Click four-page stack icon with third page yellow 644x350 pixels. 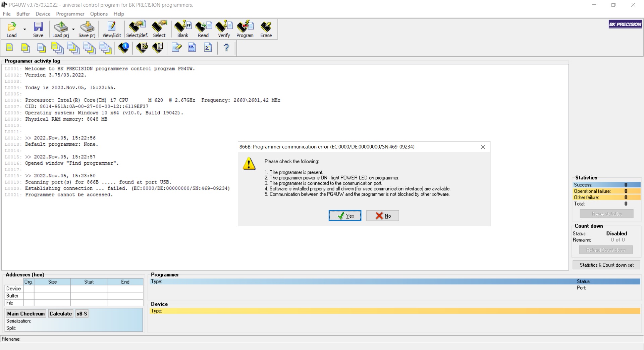[x=89, y=48]
